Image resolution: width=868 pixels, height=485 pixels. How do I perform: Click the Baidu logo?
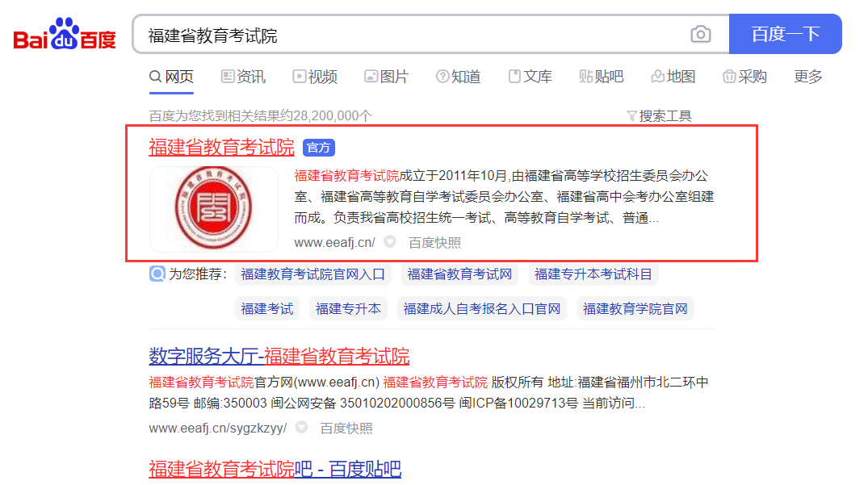(65, 34)
